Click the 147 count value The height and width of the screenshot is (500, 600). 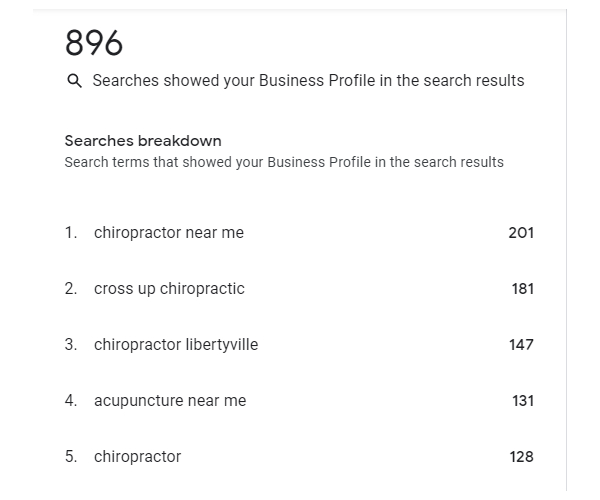pos(521,345)
